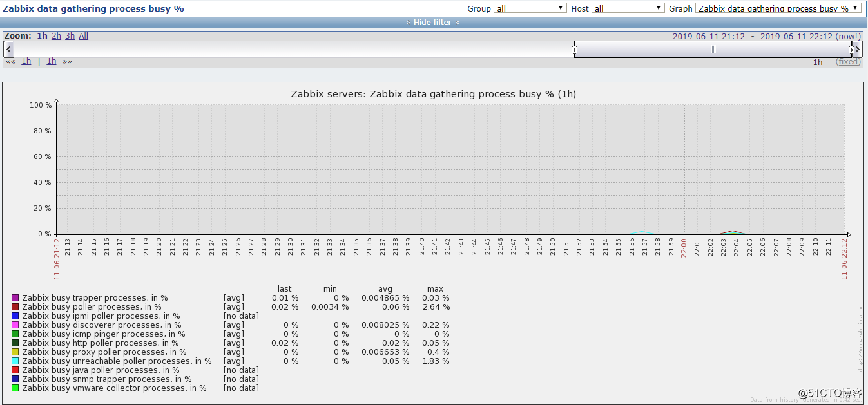Click the 'last' column header in legend

pos(284,289)
